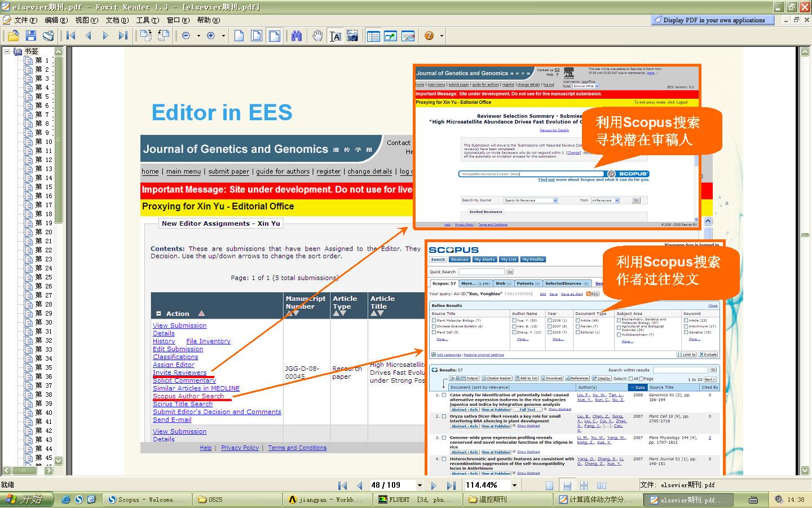
Task: Click Internet Explorer quick launch icon
Action: pos(67,500)
